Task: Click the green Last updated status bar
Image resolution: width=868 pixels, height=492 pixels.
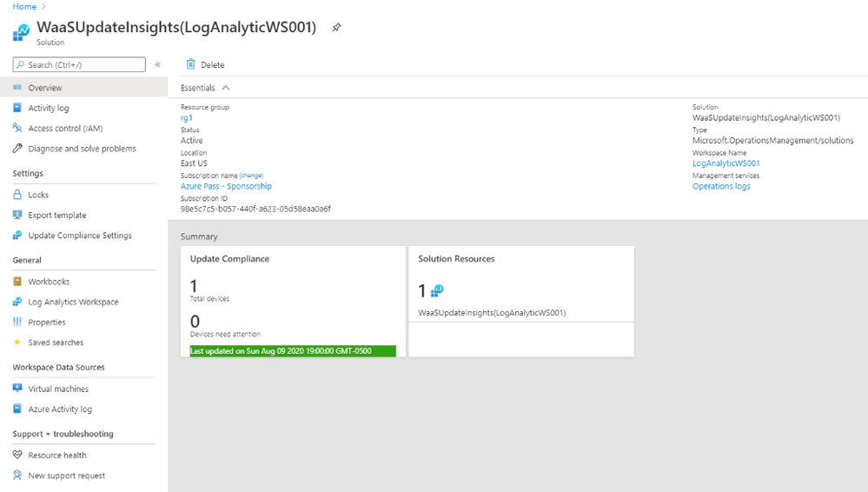Action: pyautogui.click(x=293, y=350)
